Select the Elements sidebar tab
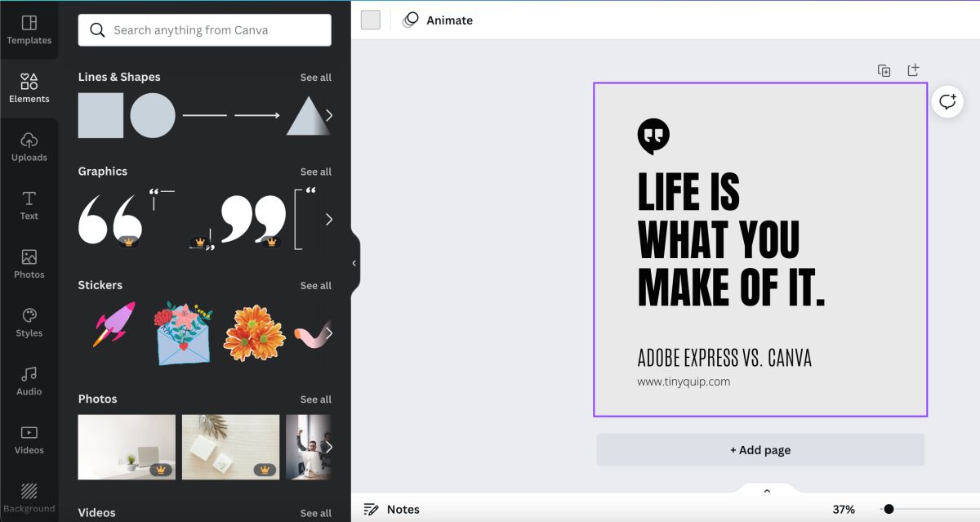The image size is (980, 522). [x=29, y=88]
